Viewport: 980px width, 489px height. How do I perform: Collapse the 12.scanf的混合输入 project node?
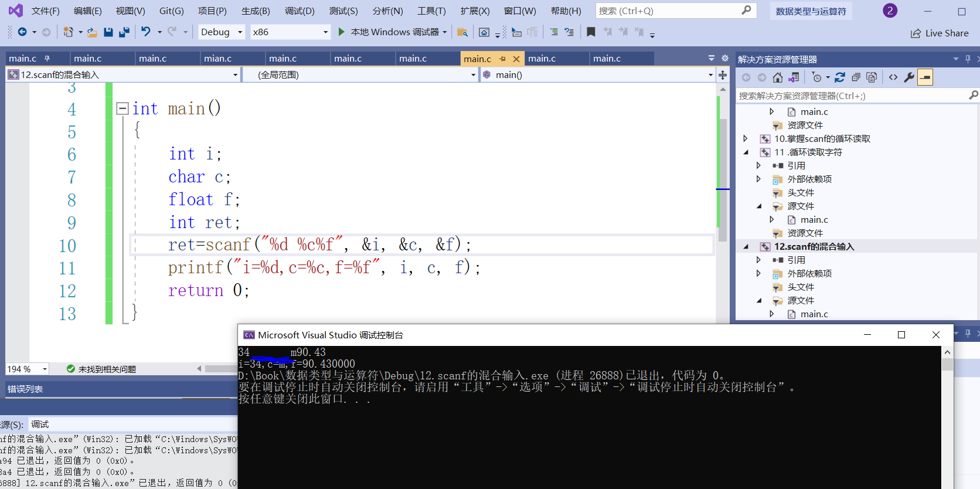[x=746, y=247]
